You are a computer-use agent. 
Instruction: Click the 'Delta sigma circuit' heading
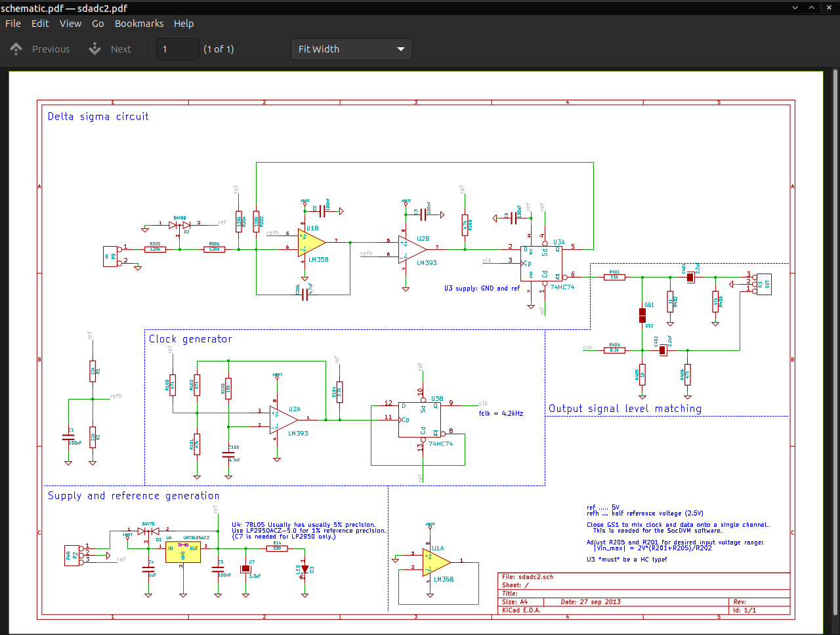[98, 117]
